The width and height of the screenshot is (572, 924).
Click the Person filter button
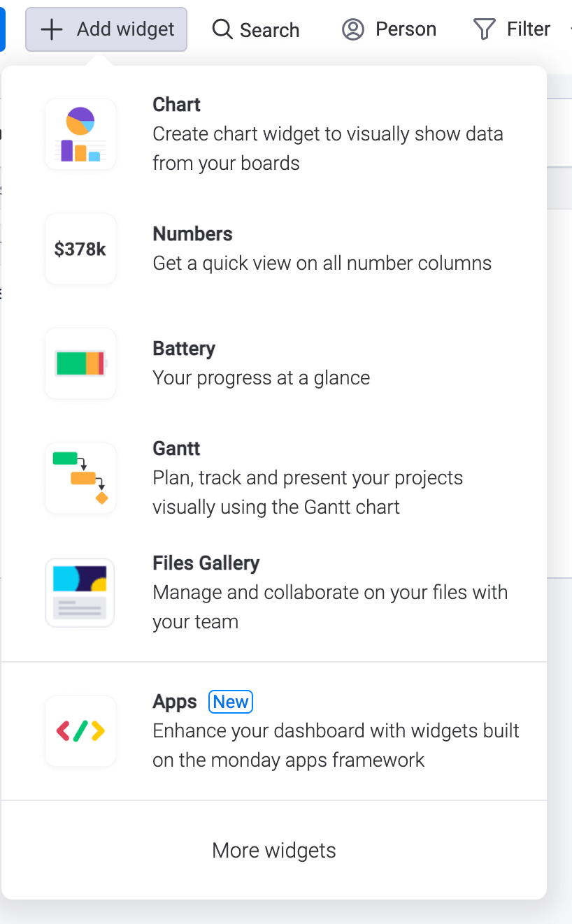tap(389, 29)
